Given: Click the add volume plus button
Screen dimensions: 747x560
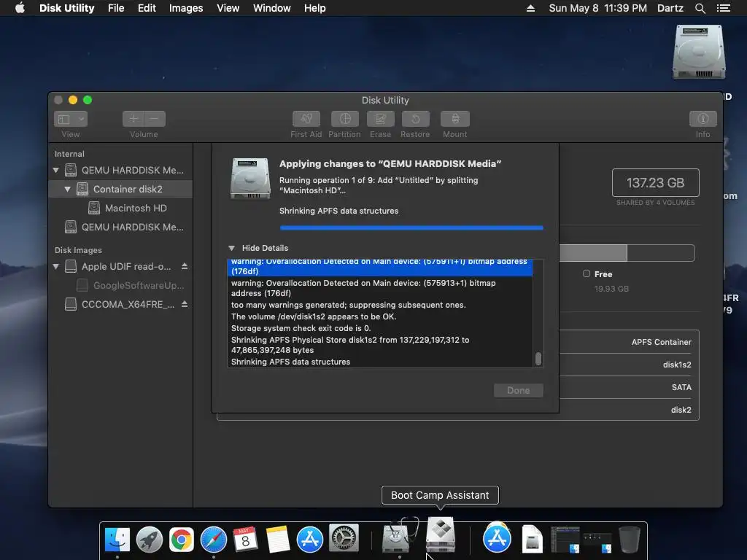Looking at the screenshot, I should [133, 119].
